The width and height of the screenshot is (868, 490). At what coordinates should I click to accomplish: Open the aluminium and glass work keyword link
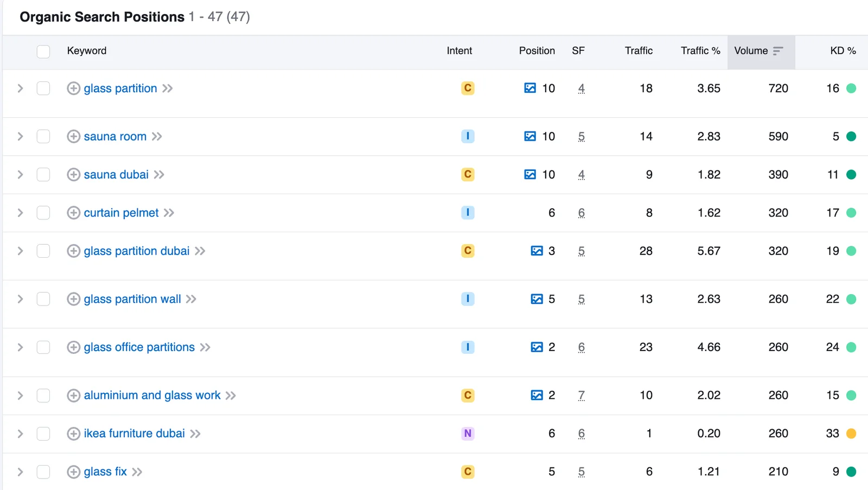click(x=152, y=396)
